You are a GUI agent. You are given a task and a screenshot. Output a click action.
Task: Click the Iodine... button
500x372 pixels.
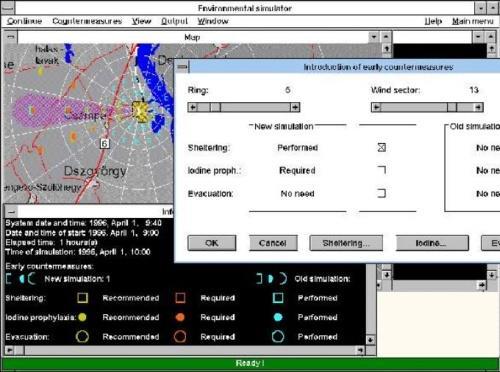point(432,243)
